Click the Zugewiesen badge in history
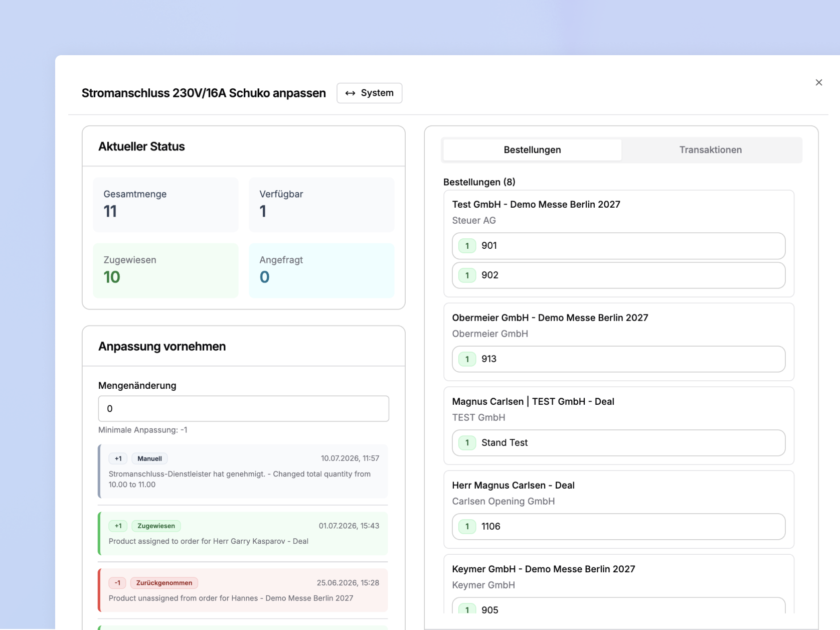This screenshot has height=630, width=840. [156, 526]
